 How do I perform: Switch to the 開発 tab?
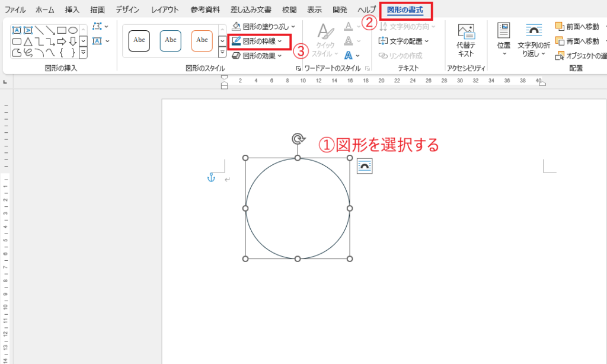(340, 9)
